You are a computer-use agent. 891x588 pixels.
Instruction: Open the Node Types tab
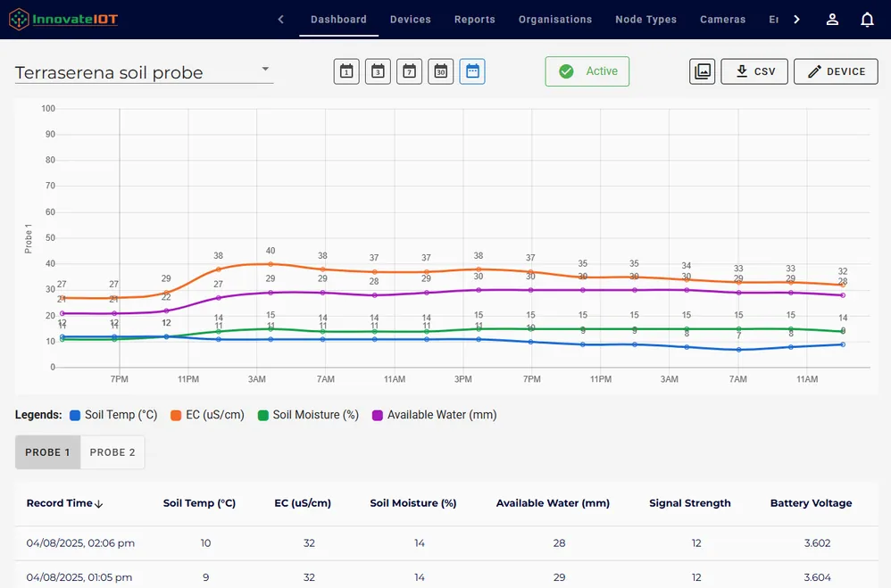645,20
